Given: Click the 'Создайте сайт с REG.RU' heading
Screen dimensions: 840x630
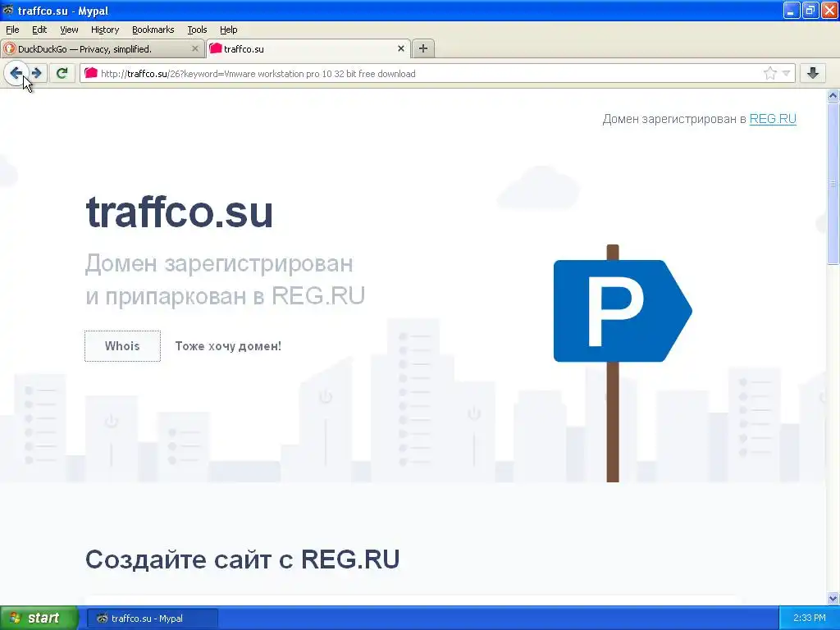Looking at the screenshot, I should point(242,559).
